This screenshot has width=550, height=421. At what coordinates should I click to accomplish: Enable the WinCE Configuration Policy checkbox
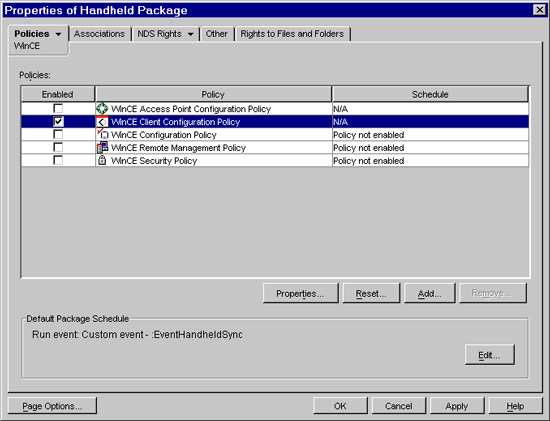58,134
